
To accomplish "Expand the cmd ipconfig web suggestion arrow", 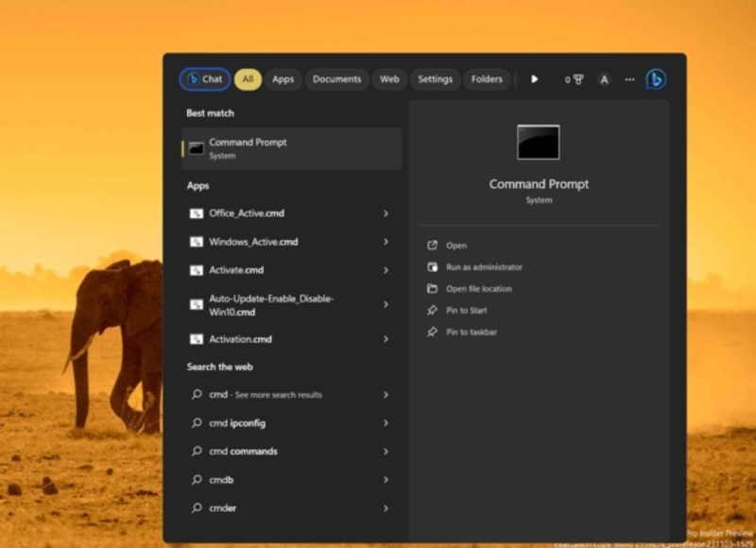I will (386, 423).
